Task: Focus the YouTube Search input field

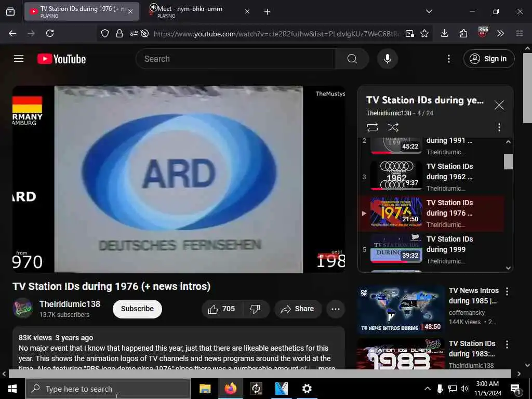Action: click(236, 59)
